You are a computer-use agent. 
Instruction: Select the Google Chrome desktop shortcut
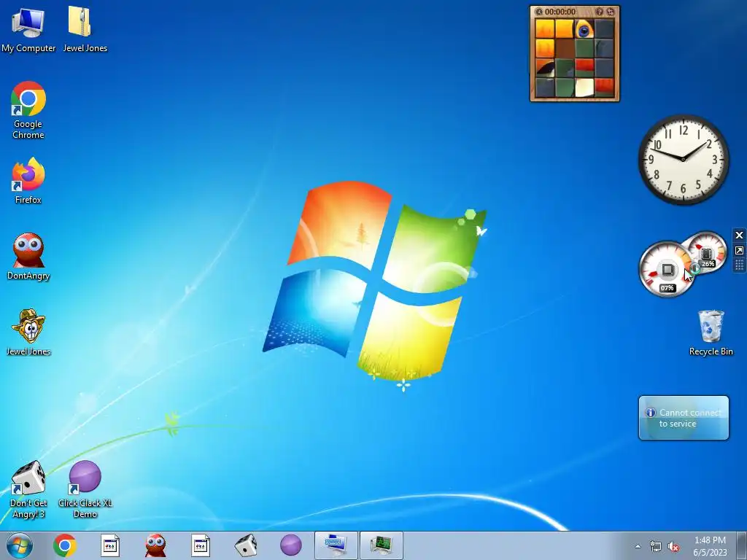coord(28,111)
